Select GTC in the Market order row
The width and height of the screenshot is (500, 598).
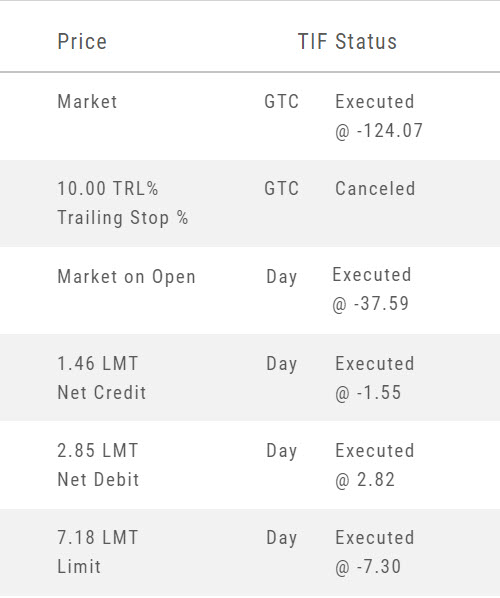point(281,101)
